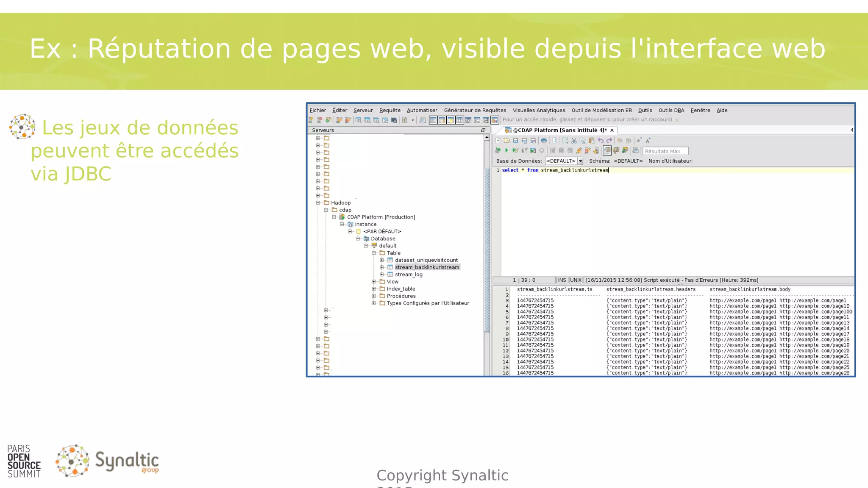
Task: Click the find magnifier icon in editor toolbar
Action: (620, 141)
